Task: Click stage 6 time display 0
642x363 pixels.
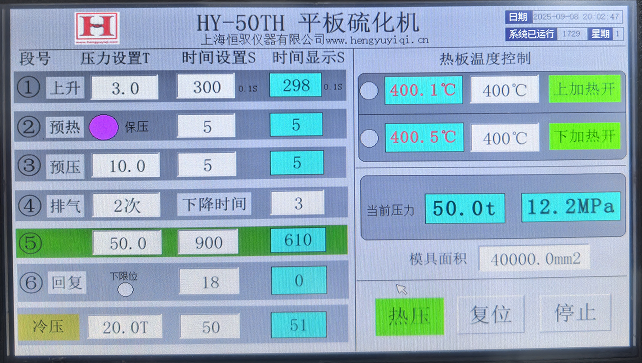Action: pyautogui.click(x=299, y=280)
